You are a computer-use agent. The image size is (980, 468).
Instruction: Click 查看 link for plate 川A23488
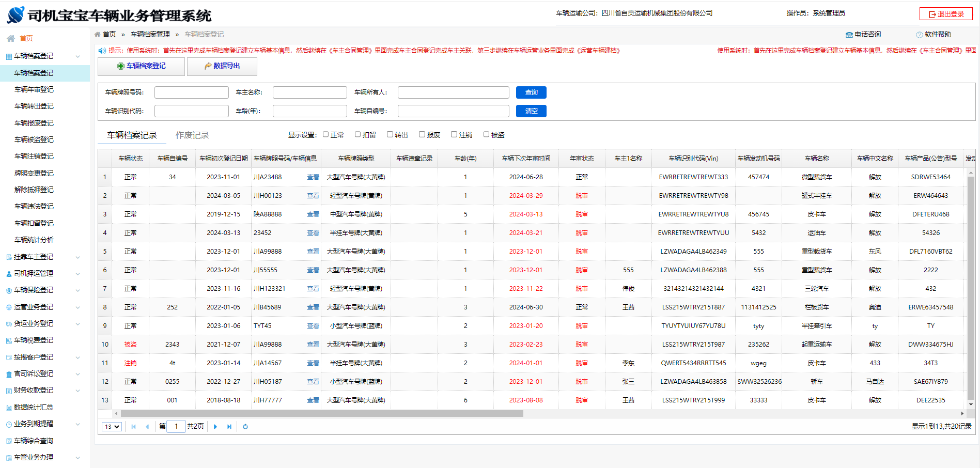click(x=313, y=177)
